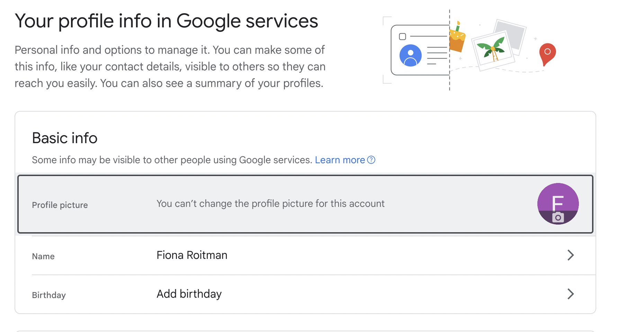Screen dimensions: 644x332
Task: Click the Birthday field label
Action: click(49, 295)
